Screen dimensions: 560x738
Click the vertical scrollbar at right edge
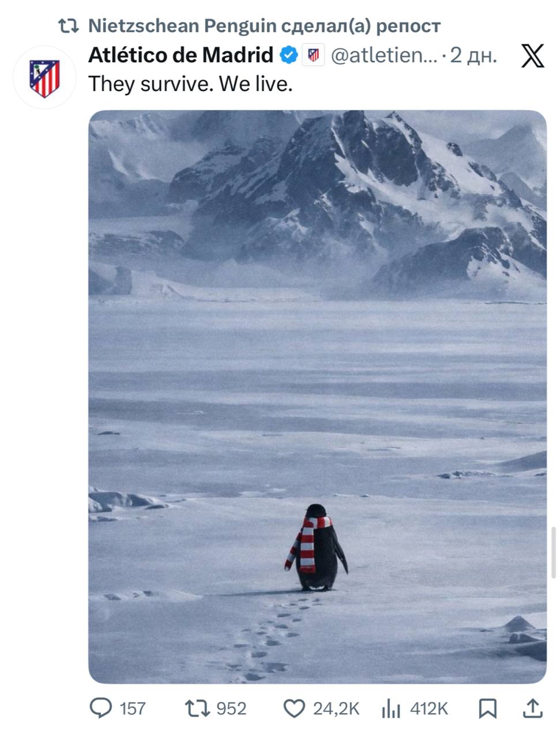click(x=554, y=552)
